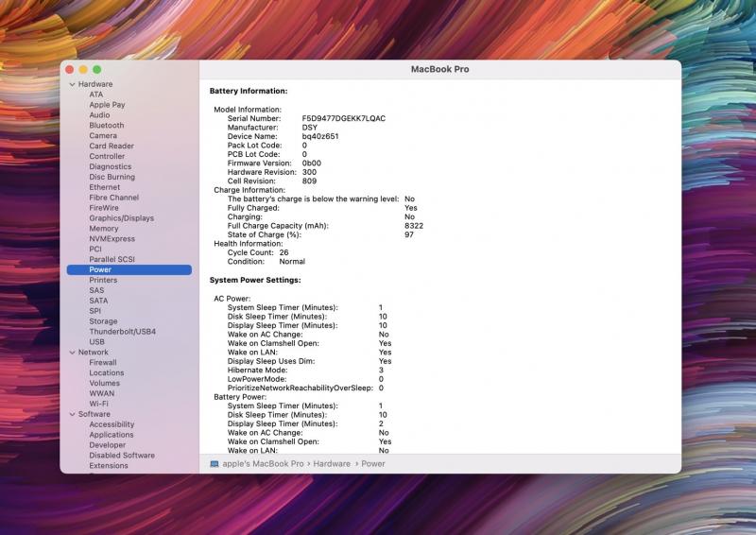Open the Audio hardware entry
The width and height of the screenshot is (756, 535).
point(99,114)
